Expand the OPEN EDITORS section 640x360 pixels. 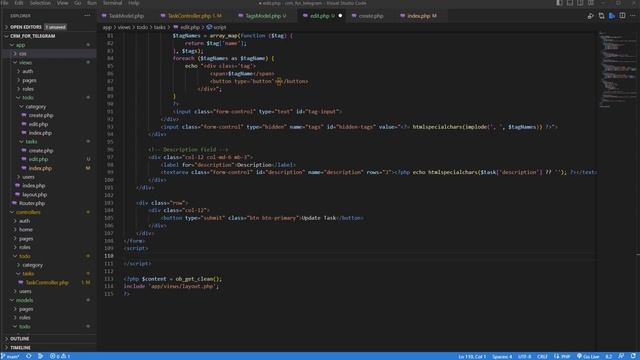25,27
